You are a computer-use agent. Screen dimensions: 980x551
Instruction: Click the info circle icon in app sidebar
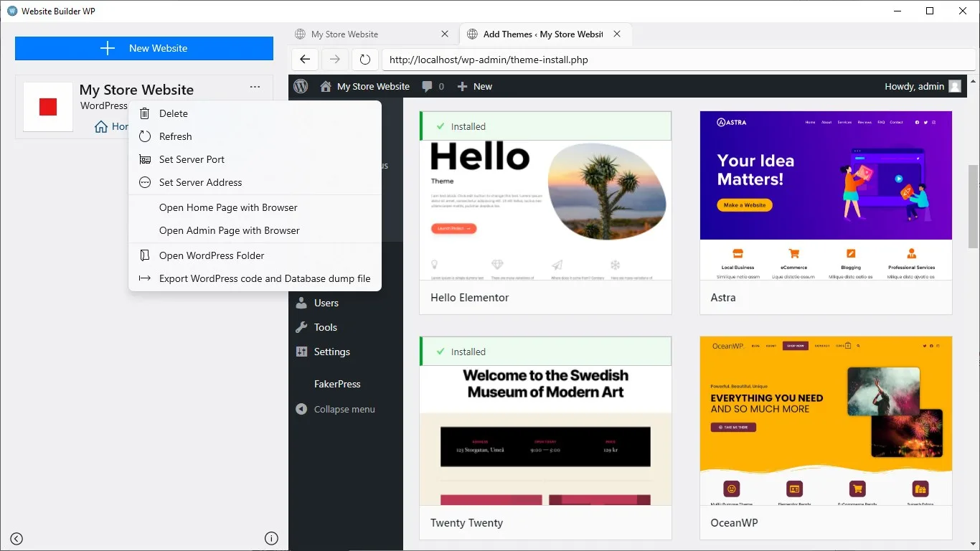point(271,539)
